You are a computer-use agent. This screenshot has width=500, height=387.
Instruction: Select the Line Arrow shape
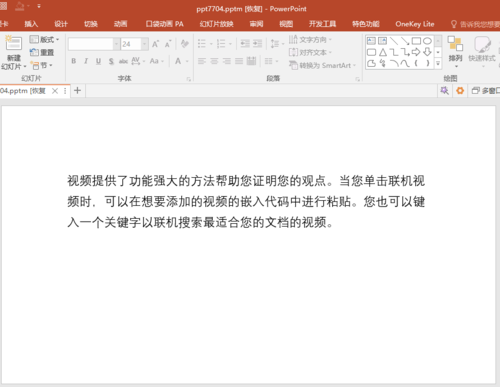(x=405, y=41)
